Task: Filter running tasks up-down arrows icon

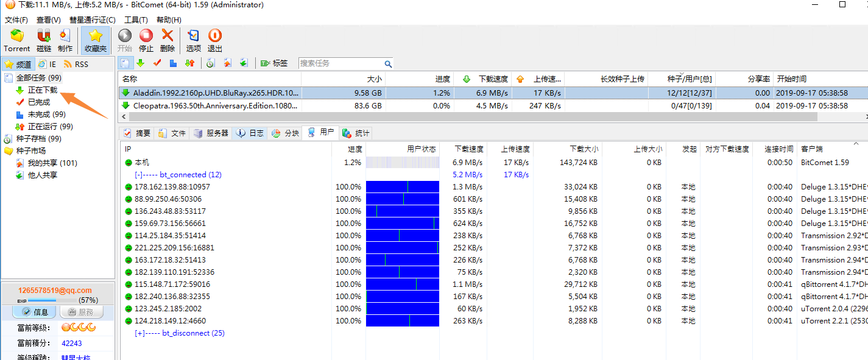Action: click(x=190, y=63)
